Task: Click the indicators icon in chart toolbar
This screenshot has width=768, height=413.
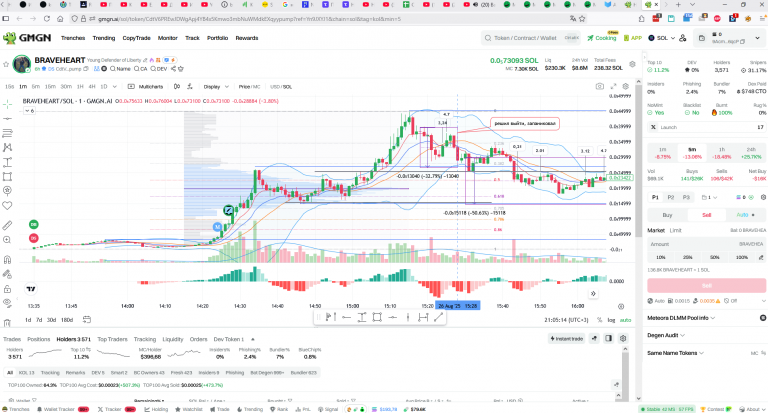Action: pyautogui.click(x=190, y=87)
